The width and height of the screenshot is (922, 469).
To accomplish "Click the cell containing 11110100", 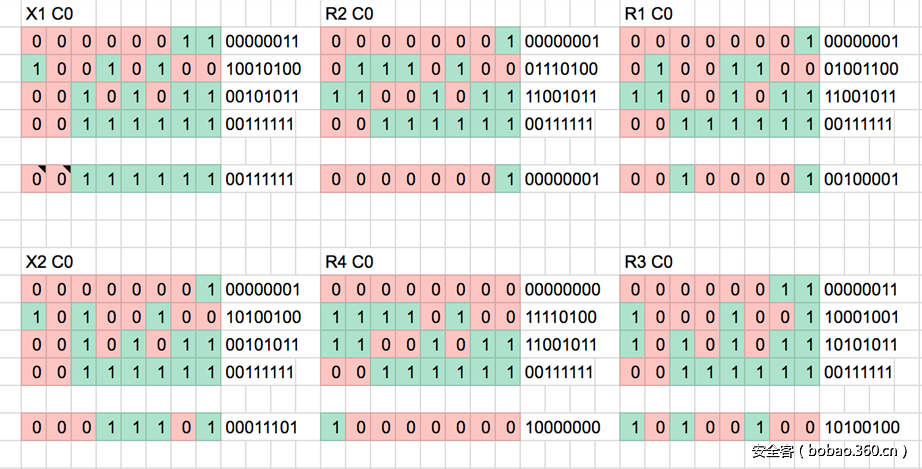I will [x=561, y=317].
